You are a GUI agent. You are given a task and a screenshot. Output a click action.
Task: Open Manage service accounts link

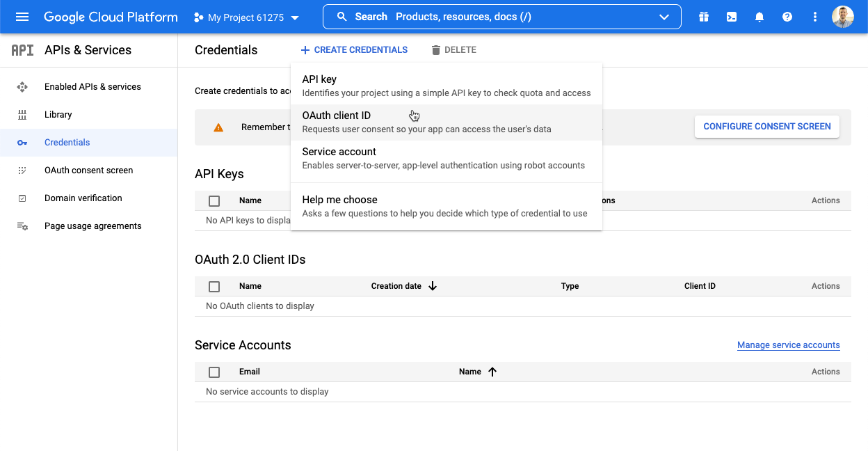(x=789, y=345)
